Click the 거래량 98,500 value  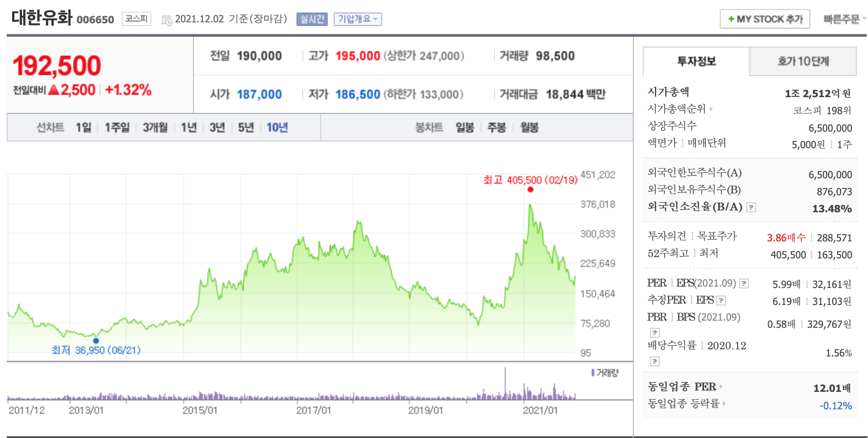[x=555, y=56]
